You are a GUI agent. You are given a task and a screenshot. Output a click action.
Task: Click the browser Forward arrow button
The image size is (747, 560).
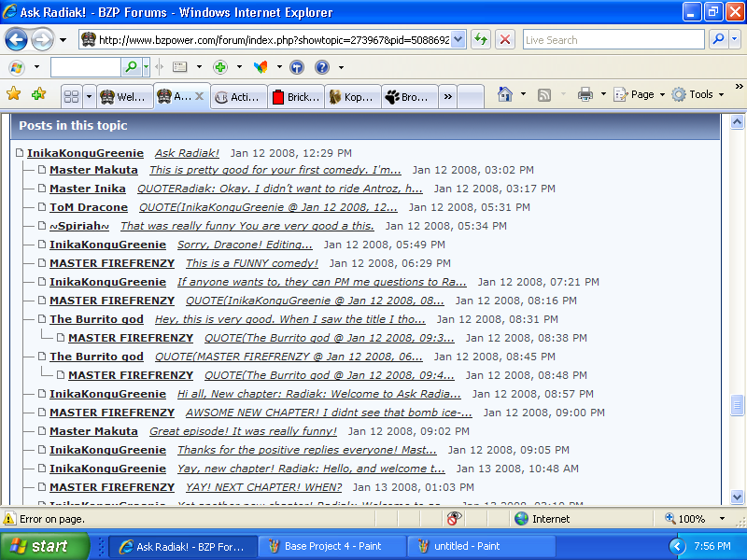(42, 39)
